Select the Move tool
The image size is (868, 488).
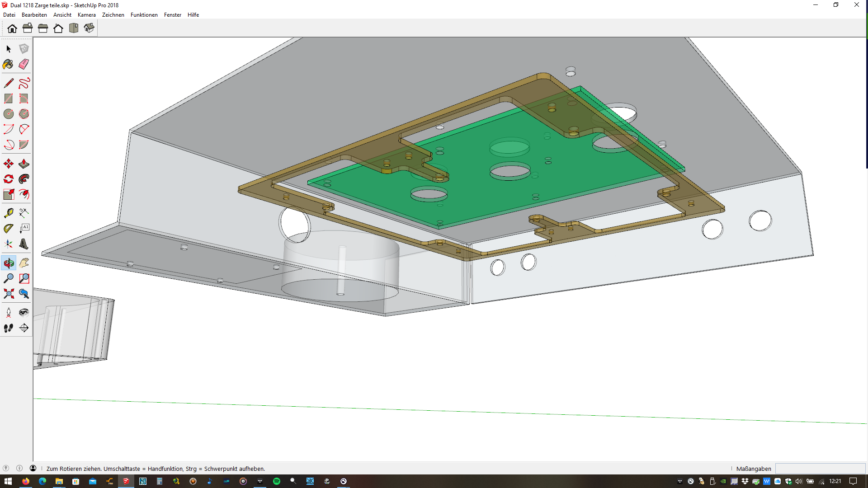(x=8, y=164)
